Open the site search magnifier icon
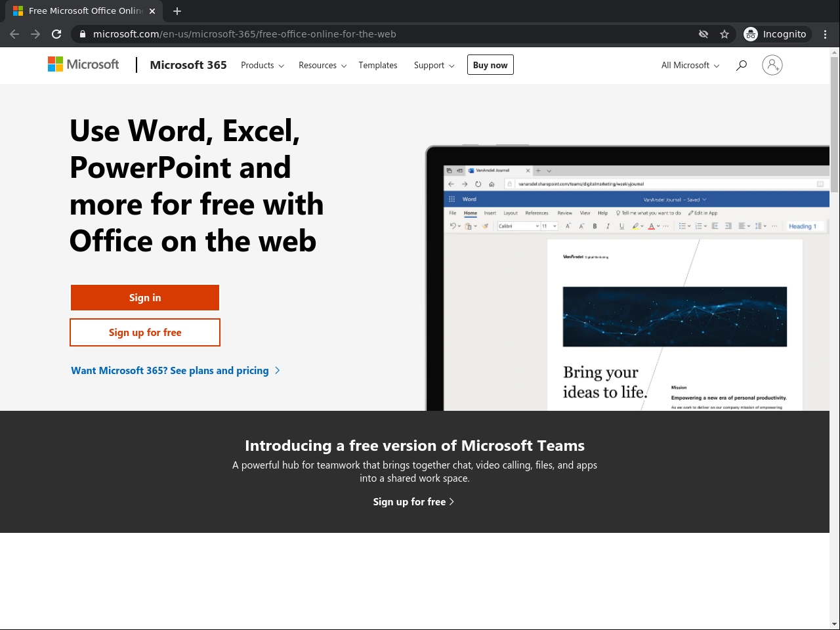The width and height of the screenshot is (840, 630). point(742,65)
